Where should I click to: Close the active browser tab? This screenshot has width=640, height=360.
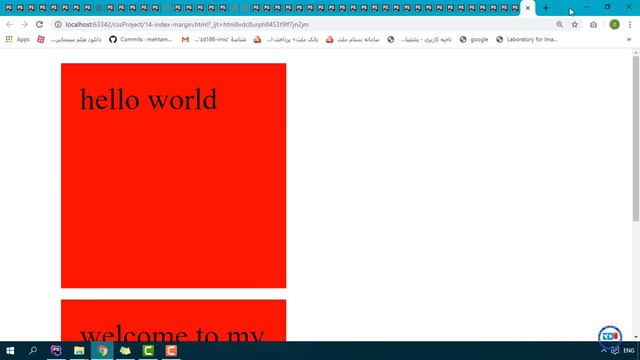click(528, 8)
